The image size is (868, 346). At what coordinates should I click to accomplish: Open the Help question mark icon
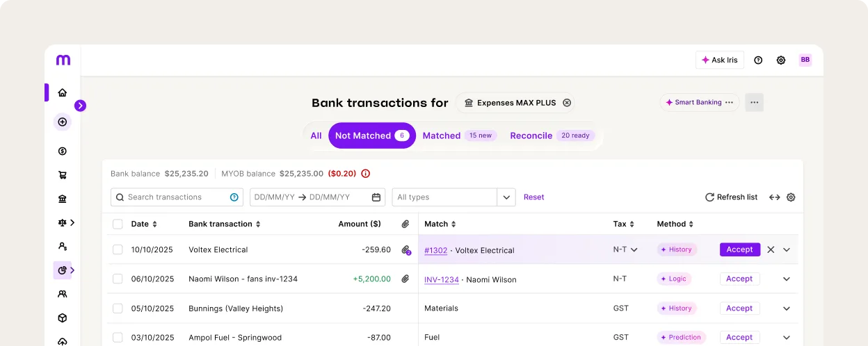point(758,60)
